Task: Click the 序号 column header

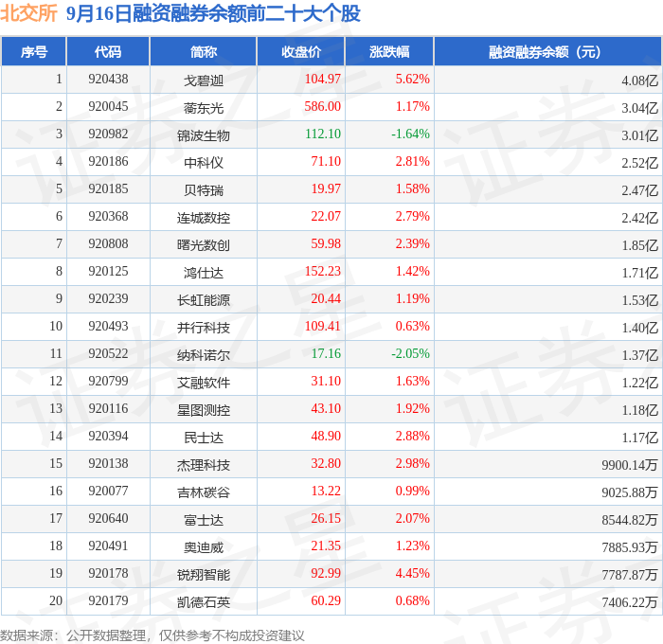Action: 33,51
